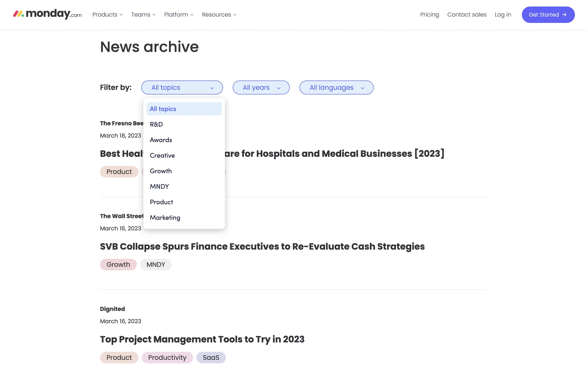Expand the Resources menu
The width and height of the screenshot is (588, 368).
219,15
